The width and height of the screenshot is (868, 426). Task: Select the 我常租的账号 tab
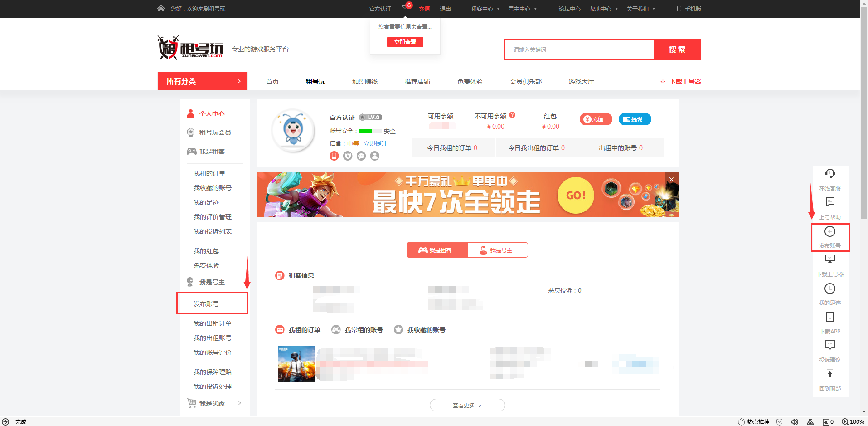click(357, 330)
